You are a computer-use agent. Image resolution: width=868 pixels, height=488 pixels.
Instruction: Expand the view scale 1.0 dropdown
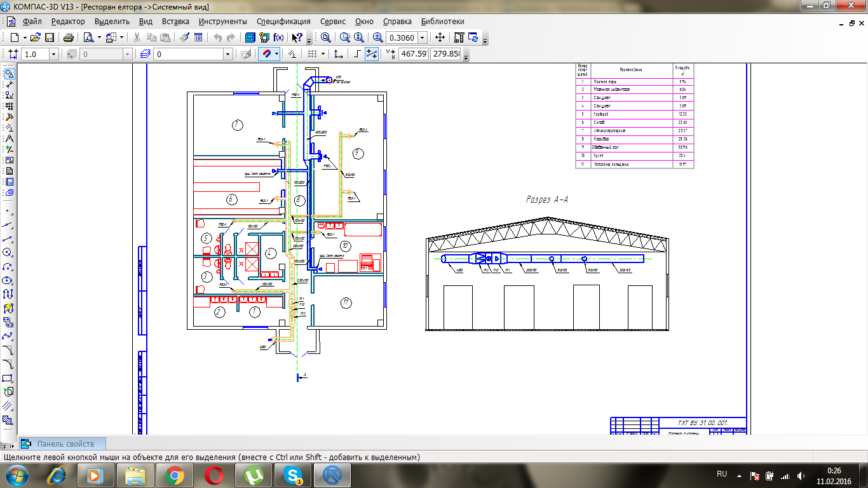[53, 55]
